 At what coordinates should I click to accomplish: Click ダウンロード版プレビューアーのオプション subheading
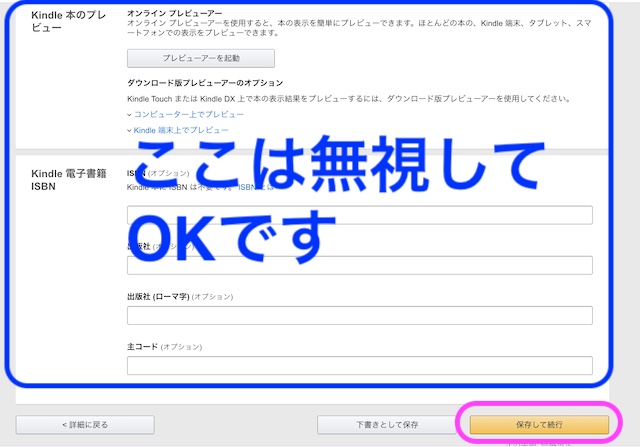point(205,82)
